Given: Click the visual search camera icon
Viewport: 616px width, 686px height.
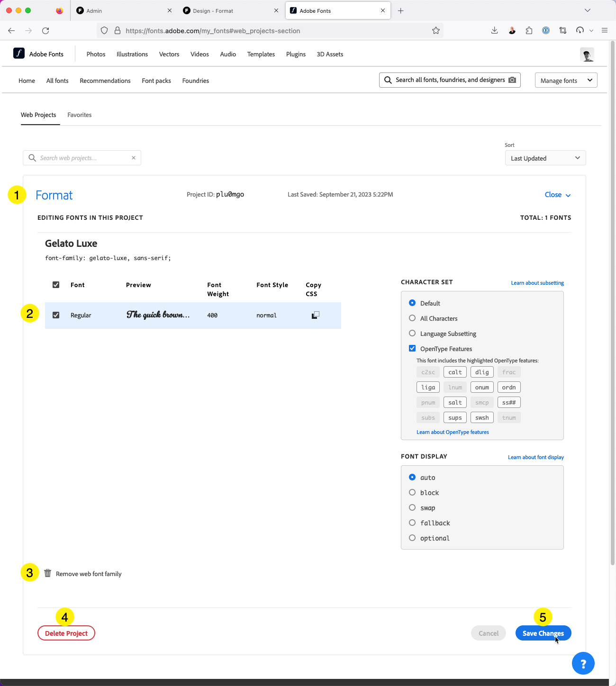Looking at the screenshot, I should click(x=512, y=80).
